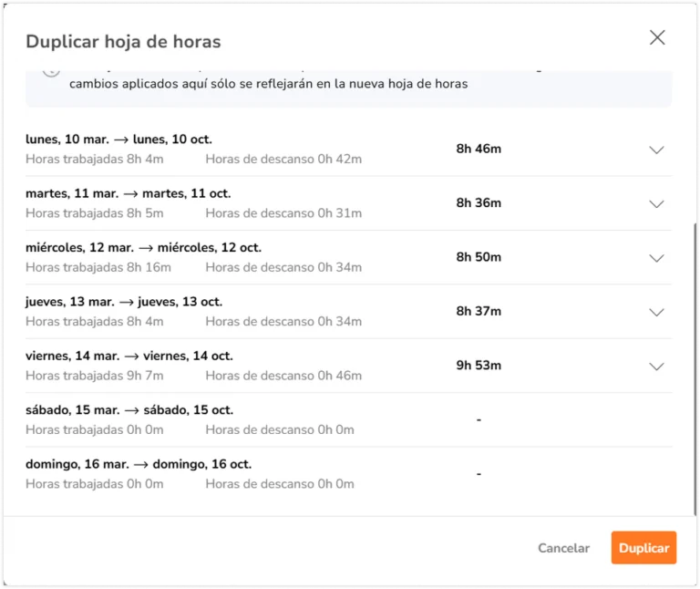Click the info banner text about cambios aplicados
The height and width of the screenshot is (589, 700).
coord(268,84)
